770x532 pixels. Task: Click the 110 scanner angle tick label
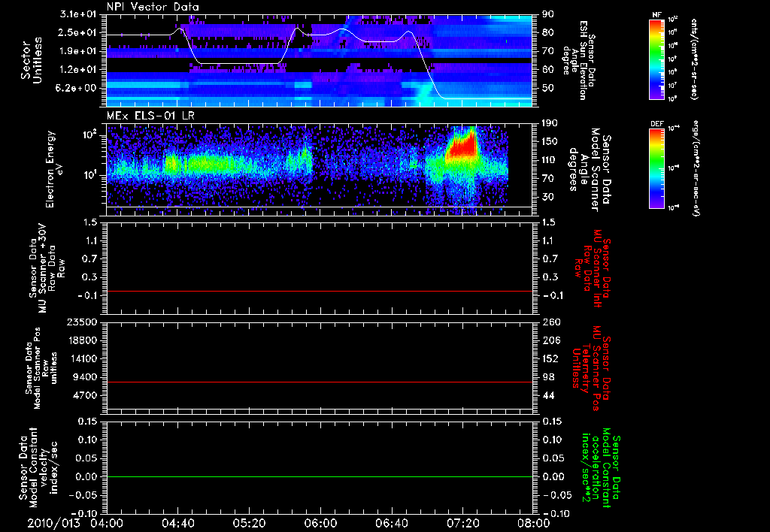(x=550, y=160)
